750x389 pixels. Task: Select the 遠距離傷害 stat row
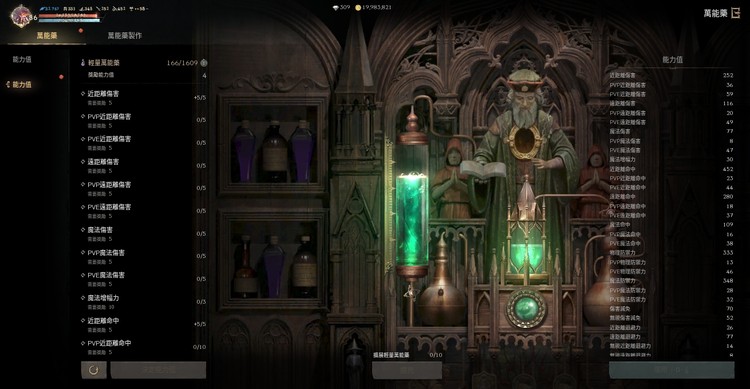(143, 166)
